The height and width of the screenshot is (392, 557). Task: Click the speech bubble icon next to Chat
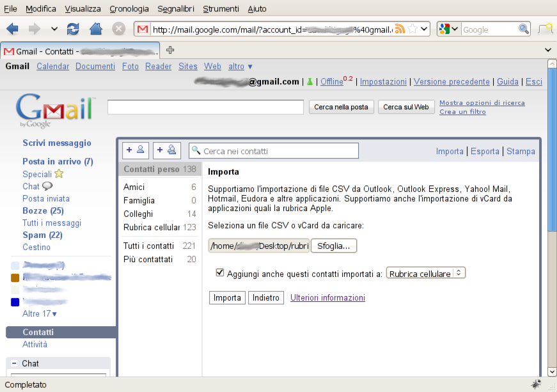click(x=47, y=186)
